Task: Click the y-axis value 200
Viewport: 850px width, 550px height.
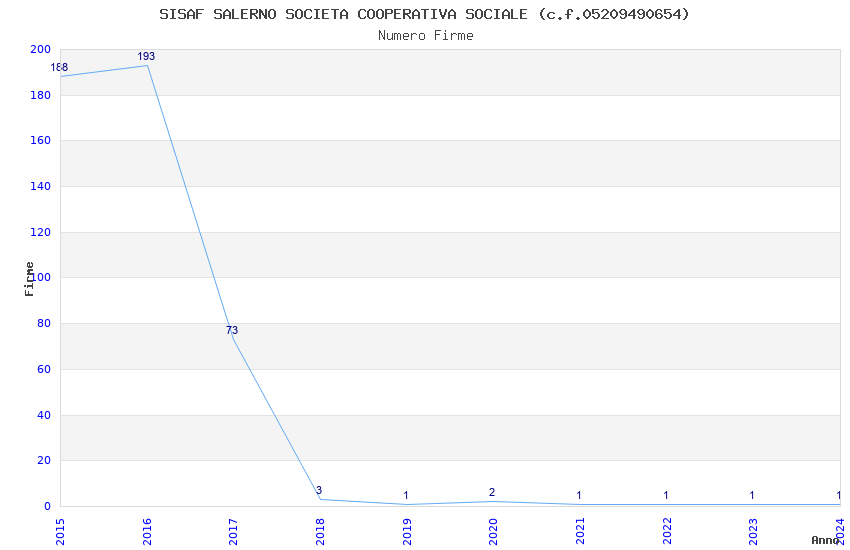Action: [x=41, y=49]
